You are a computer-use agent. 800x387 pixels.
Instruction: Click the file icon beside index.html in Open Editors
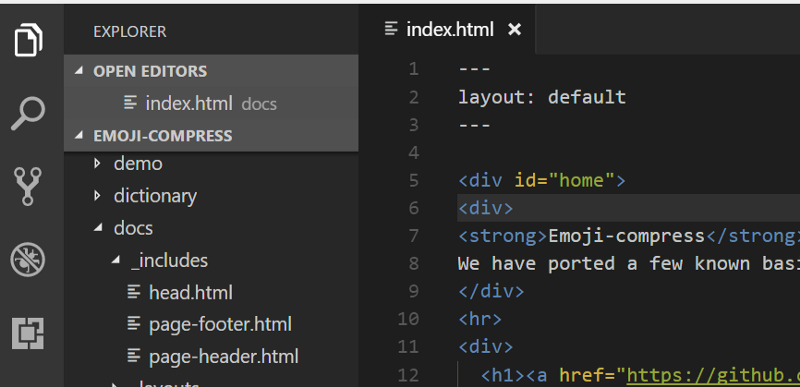click(131, 103)
